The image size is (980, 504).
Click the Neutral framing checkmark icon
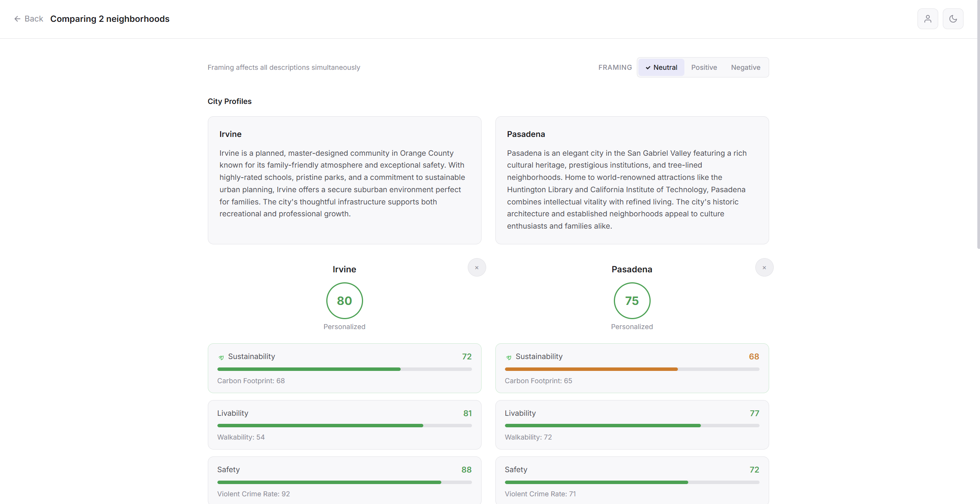point(648,68)
